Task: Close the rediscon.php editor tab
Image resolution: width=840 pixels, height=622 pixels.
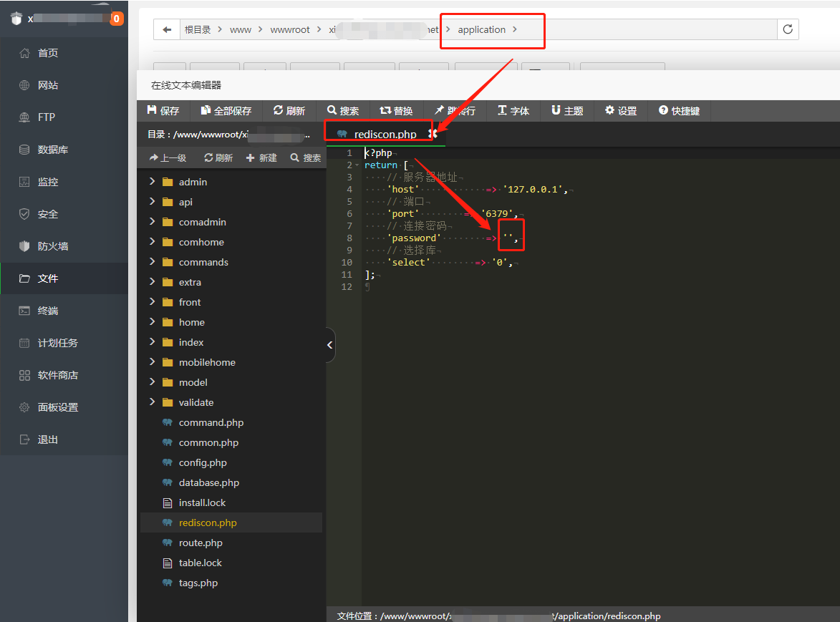Action: pos(433,134)
